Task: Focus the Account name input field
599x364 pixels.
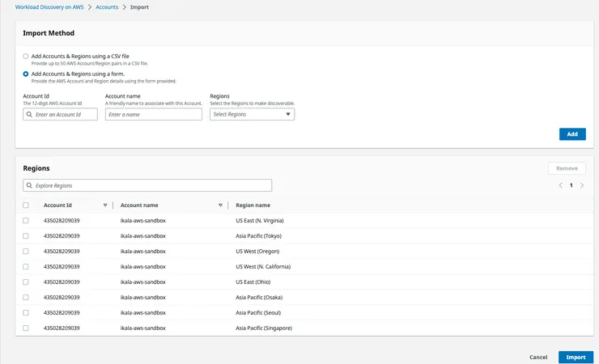Action: pyautogui.click(x=153, y=115)
